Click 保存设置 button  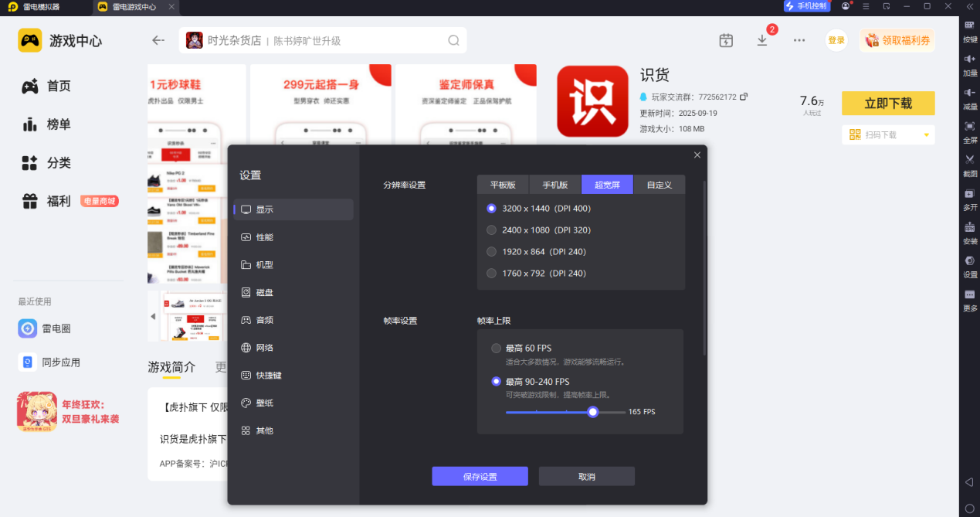coord(480,476)
